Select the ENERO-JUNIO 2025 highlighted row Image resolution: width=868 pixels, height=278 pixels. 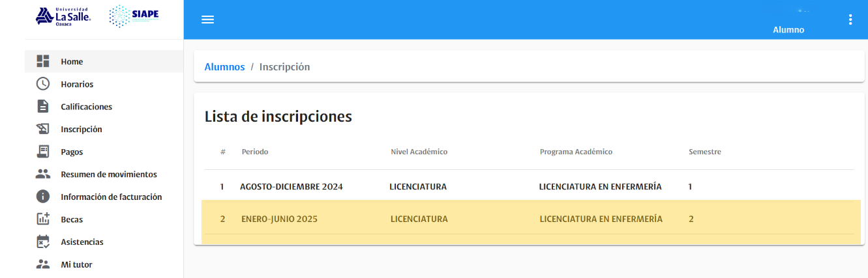pyautogui.click(x=279, y=219)
